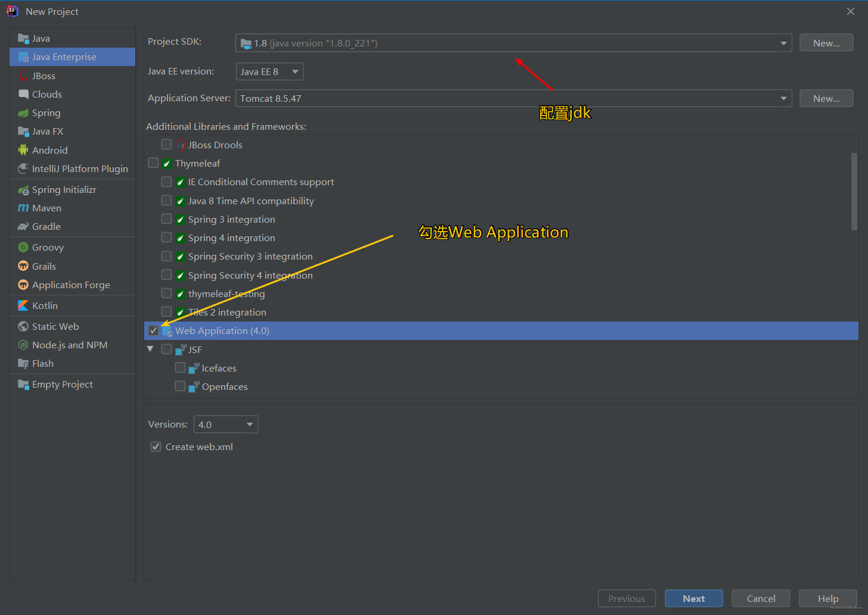Select the Spring Security 3 integration row
This screenshot has height=615, width=868.
coord(501,257)
